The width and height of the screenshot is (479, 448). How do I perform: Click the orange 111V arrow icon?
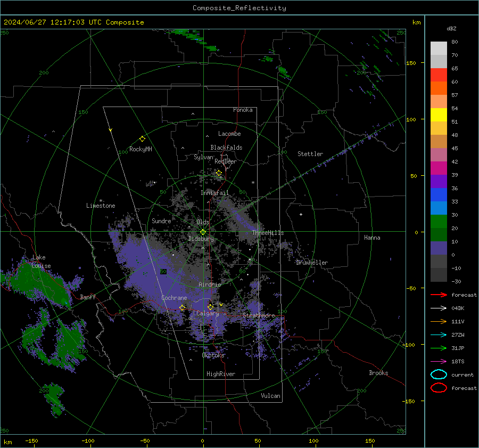click(439, 321)
